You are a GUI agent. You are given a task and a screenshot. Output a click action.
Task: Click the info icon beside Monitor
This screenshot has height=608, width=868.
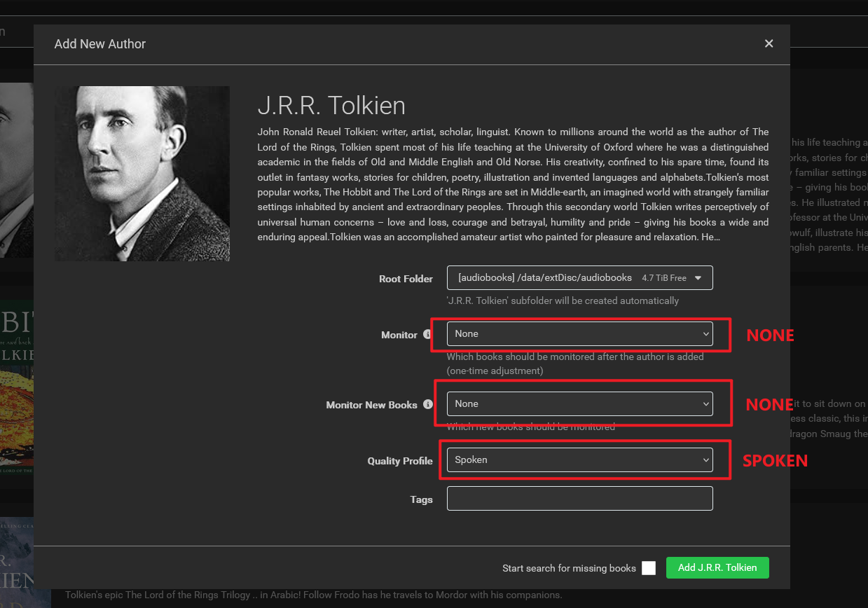coord(427,335)
